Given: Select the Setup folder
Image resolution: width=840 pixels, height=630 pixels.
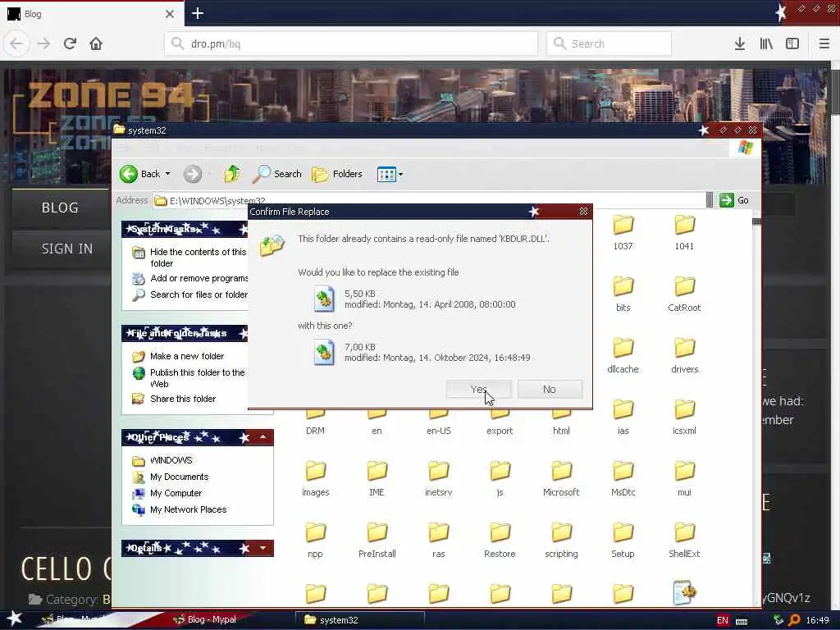Looking at the screenshot, I should click(x=623, y=541).
